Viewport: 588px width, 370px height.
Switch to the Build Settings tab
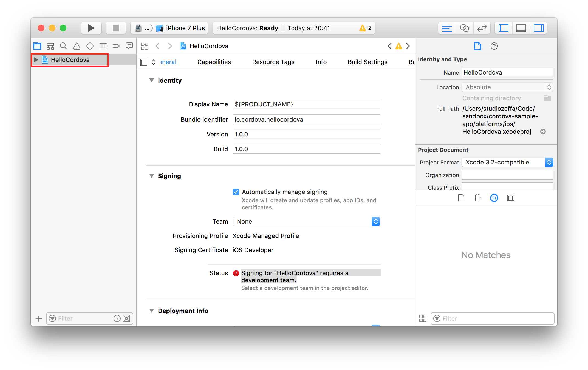coord(367,62)
